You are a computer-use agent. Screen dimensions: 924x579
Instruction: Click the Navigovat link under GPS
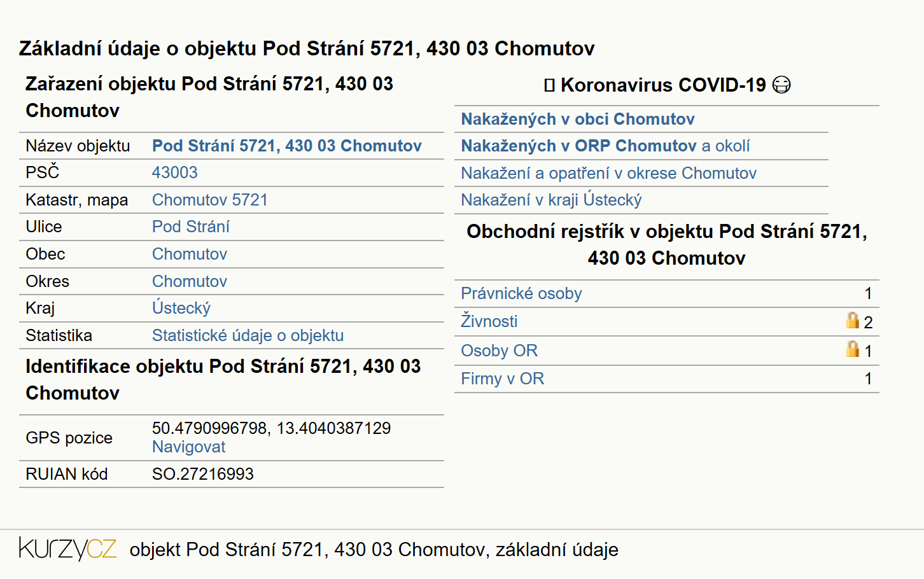click(x=189, y=447)
